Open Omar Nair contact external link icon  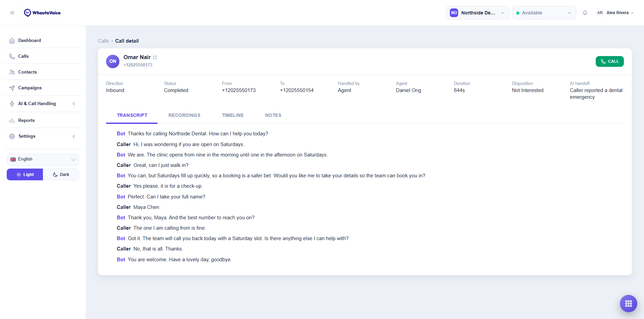tap(155, 57)
